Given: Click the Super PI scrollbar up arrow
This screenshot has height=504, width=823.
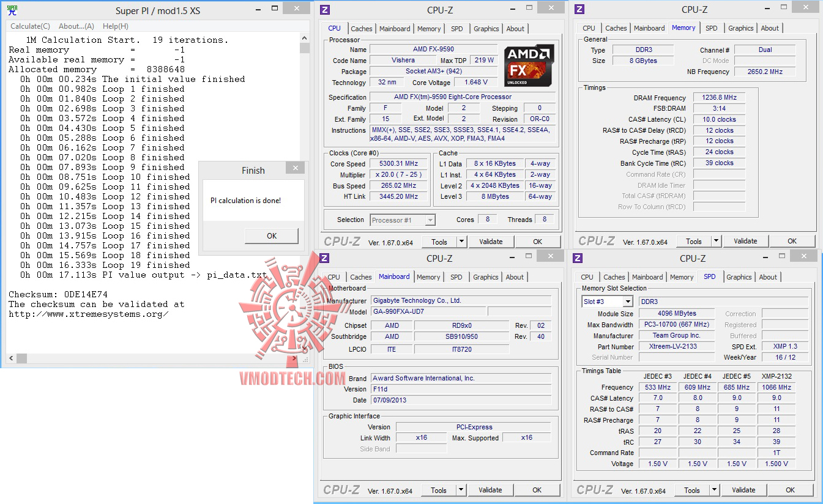Looking at the screenshot, I should (x=304, y=39).
